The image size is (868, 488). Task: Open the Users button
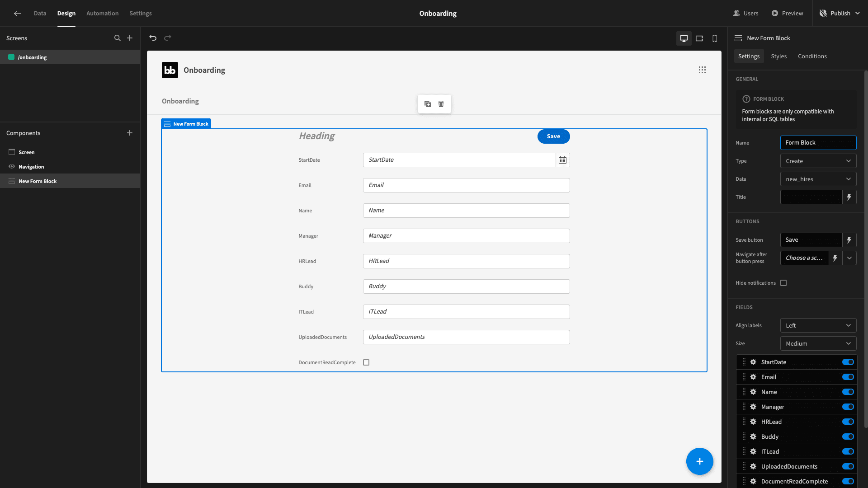[x=745, y=14]
